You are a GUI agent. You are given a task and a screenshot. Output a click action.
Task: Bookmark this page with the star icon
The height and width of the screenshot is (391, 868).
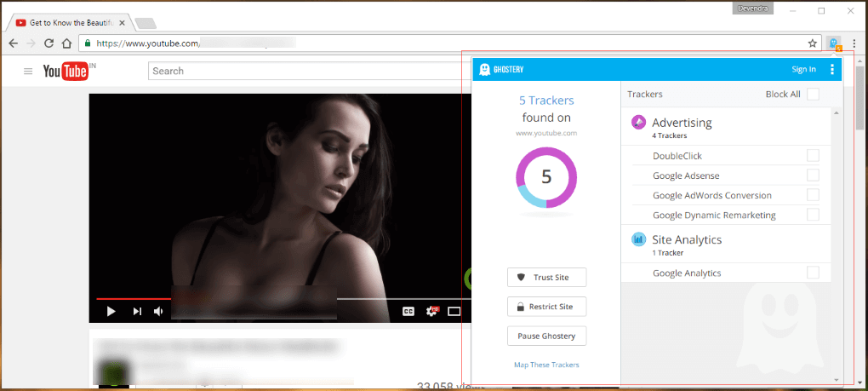[x=812, y=43]
